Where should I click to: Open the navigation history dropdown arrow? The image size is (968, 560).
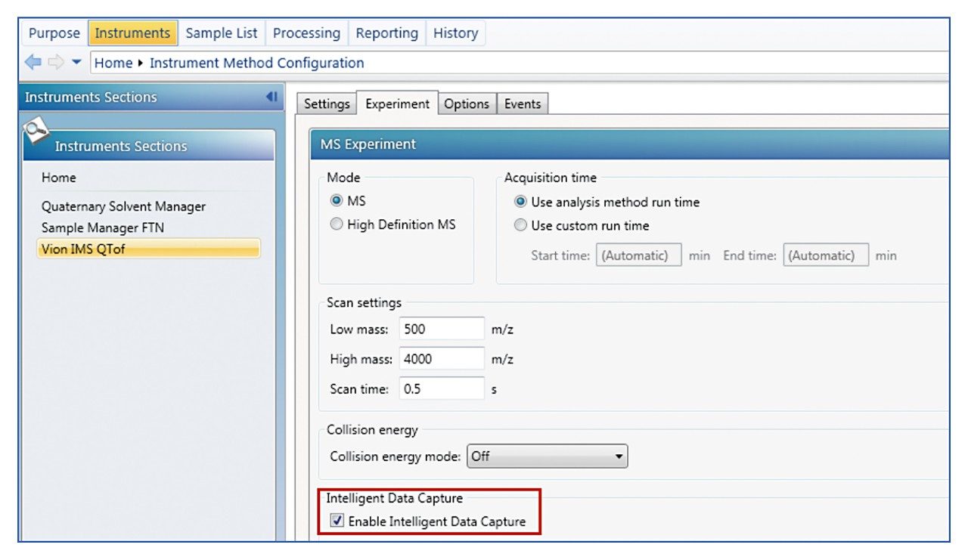[76, 63]
